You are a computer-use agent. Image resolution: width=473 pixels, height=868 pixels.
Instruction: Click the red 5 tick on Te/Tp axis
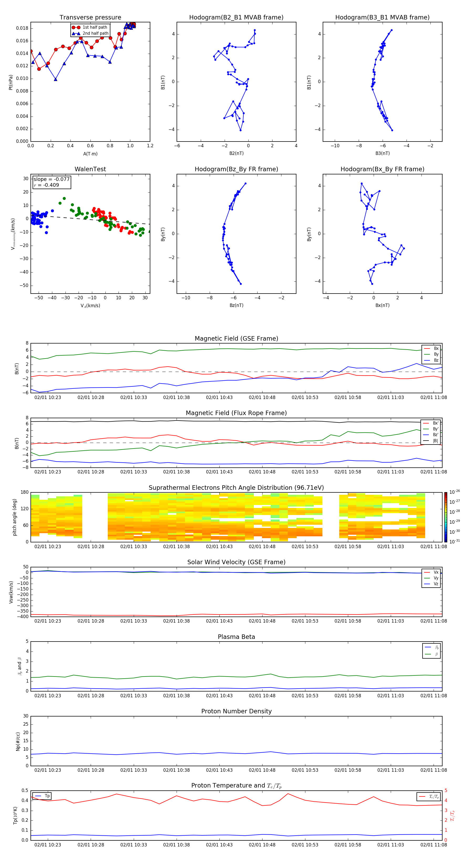(x=446, y=790)
